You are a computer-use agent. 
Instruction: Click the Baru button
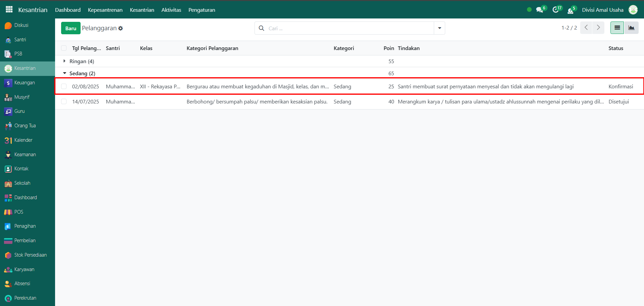(71, 28)
